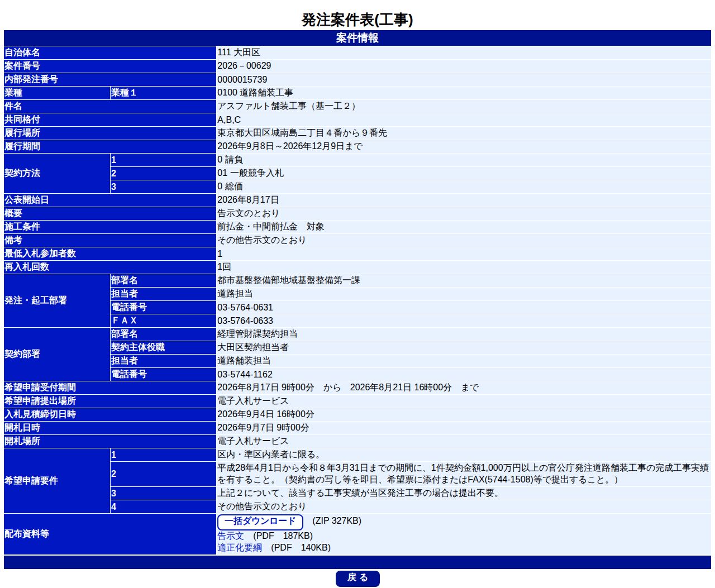Click the period 2026年9月8日～2026年12月9日まで
This screenshot has width=715, height=588.
[290, 146]
